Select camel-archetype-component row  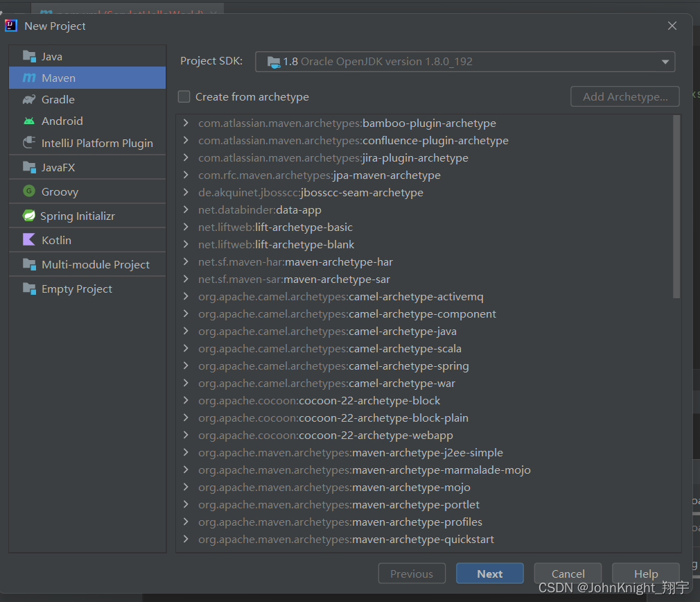(x=424, y=314)
